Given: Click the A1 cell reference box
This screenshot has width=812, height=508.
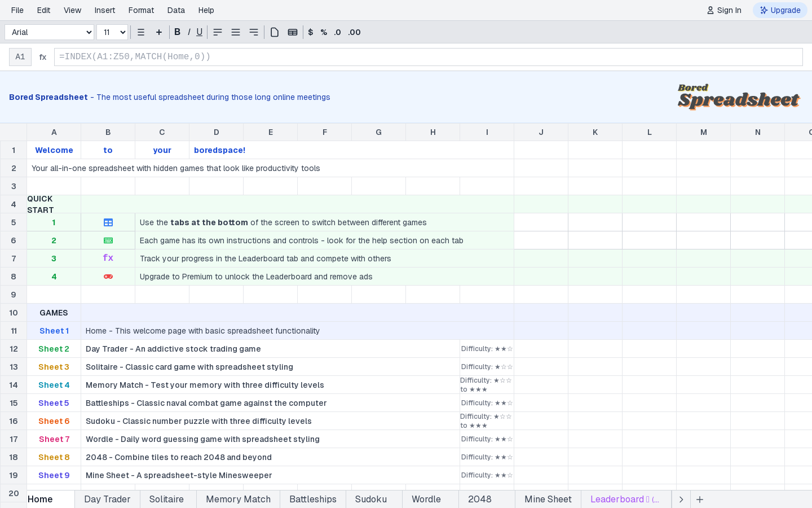Looking at the screenshot, I should coord(20,57).
